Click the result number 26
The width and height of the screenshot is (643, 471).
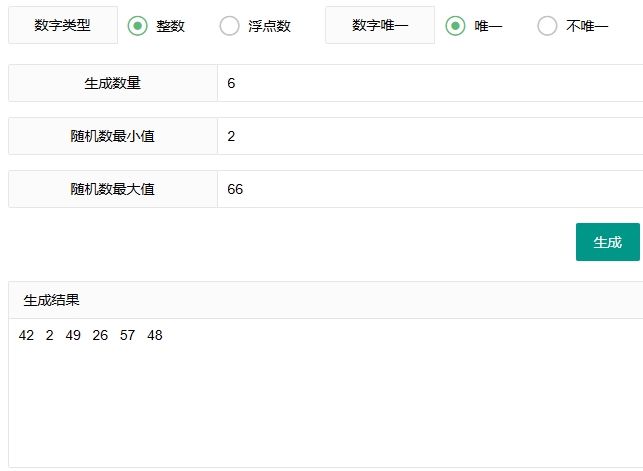click(100, 335)
